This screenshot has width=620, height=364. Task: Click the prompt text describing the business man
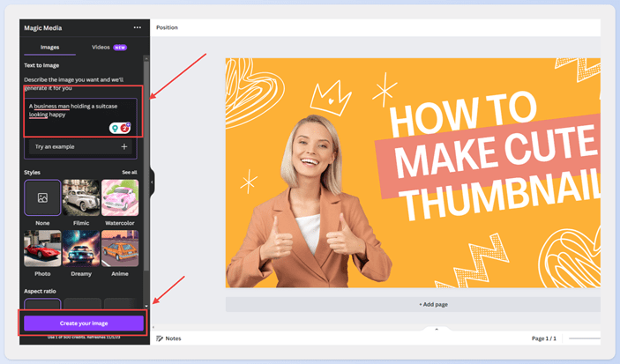pyautogui.click(x=72, y=110)
